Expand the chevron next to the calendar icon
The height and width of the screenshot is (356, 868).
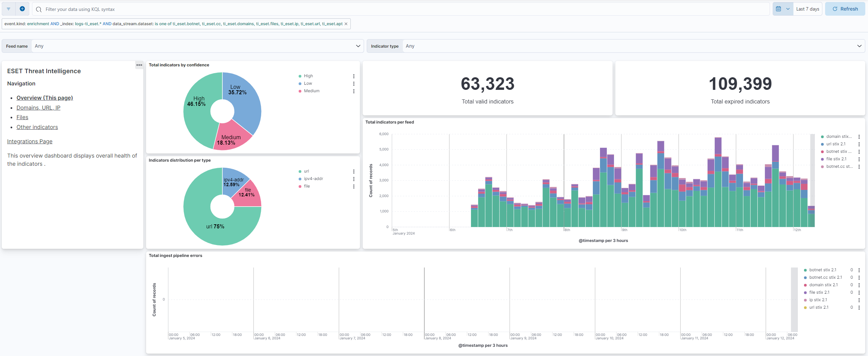click(x=787, y=9)
